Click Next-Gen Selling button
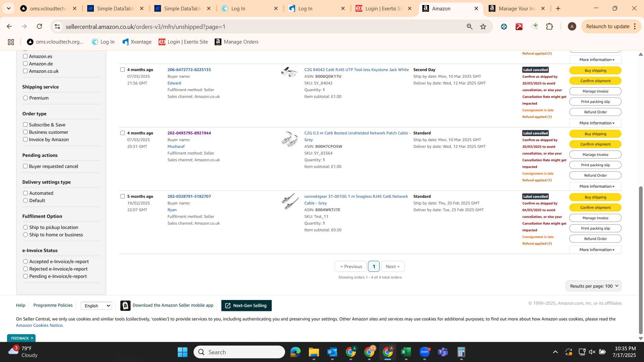Viewport: 644px width, 362px height. click(247, 305)
